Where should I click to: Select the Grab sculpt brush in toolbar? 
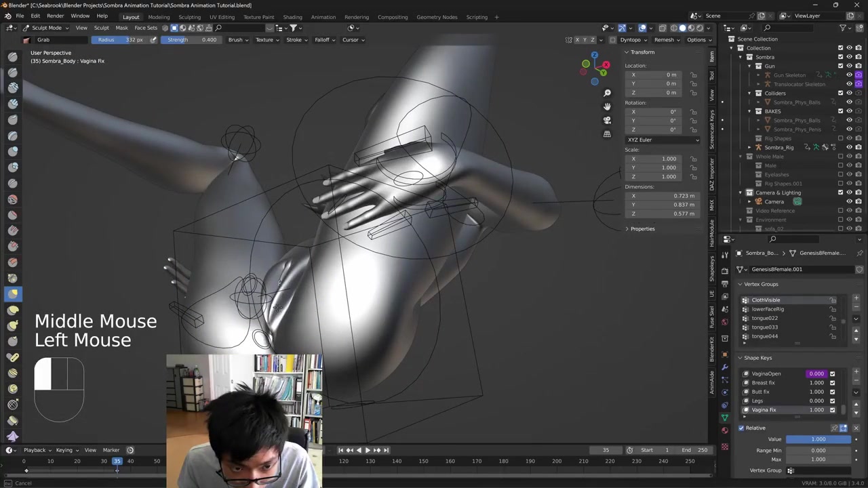click(x=13, y=293)
